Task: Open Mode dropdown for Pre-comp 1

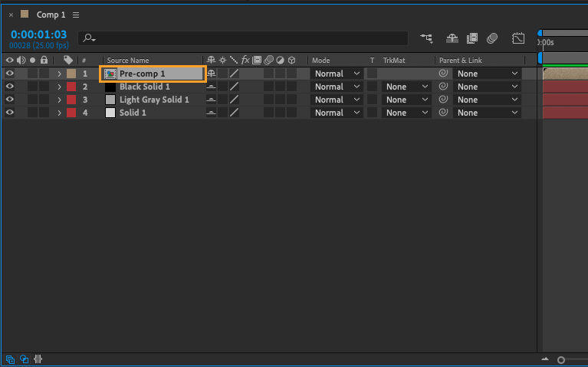Action: click(337, 74)
